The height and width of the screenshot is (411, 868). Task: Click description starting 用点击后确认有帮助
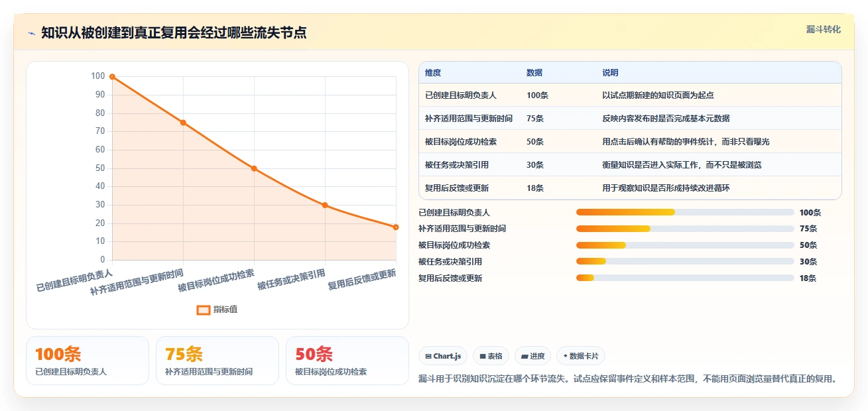[686, 142]
